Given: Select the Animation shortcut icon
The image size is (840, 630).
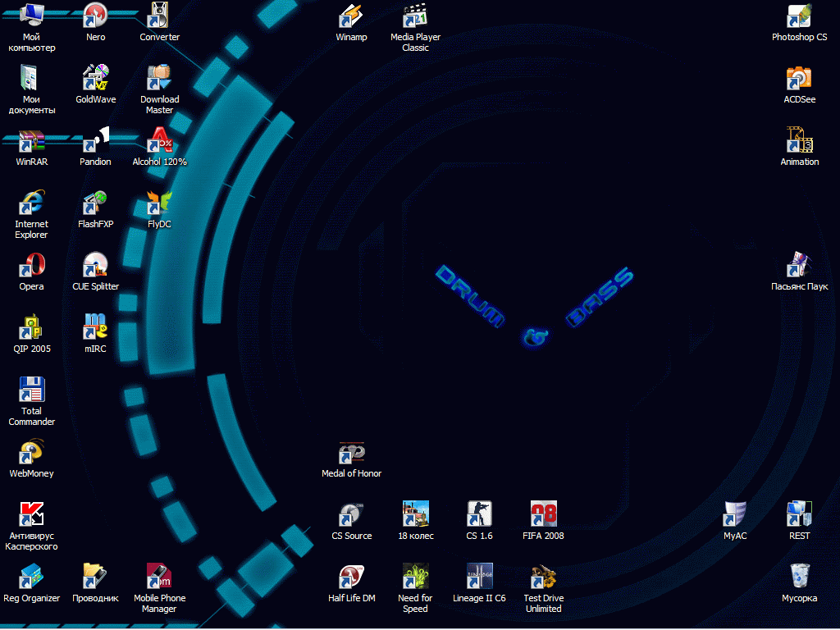Looking at the screenshot, I should tap(799, 139).
